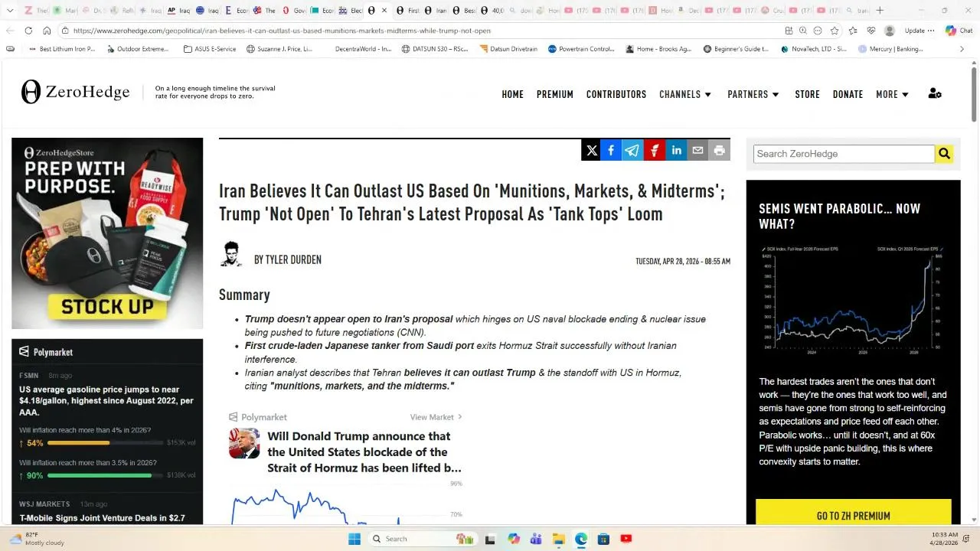Image resolution: width=980 pixels, height=551 pixels.
Task: Open STOCK UP store advertisement
Action: point(107,233)
